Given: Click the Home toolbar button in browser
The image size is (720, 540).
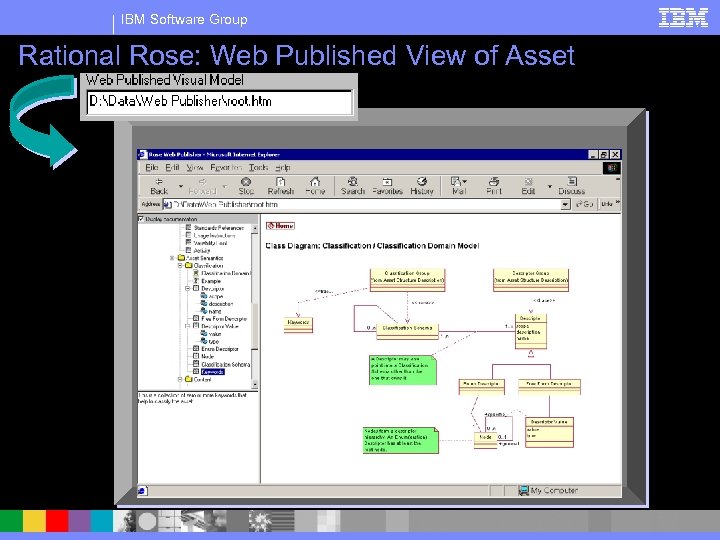Looking at the screenshot, I should coord(315,186).
